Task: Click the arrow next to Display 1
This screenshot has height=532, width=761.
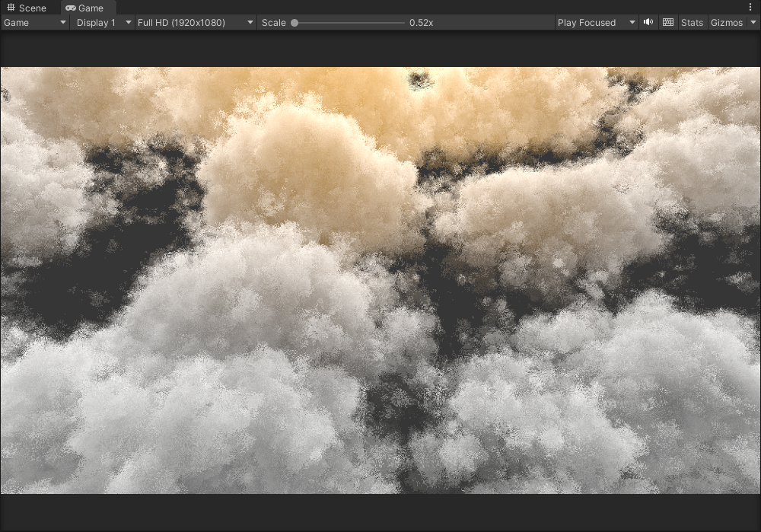Action: tap(127, 22)
